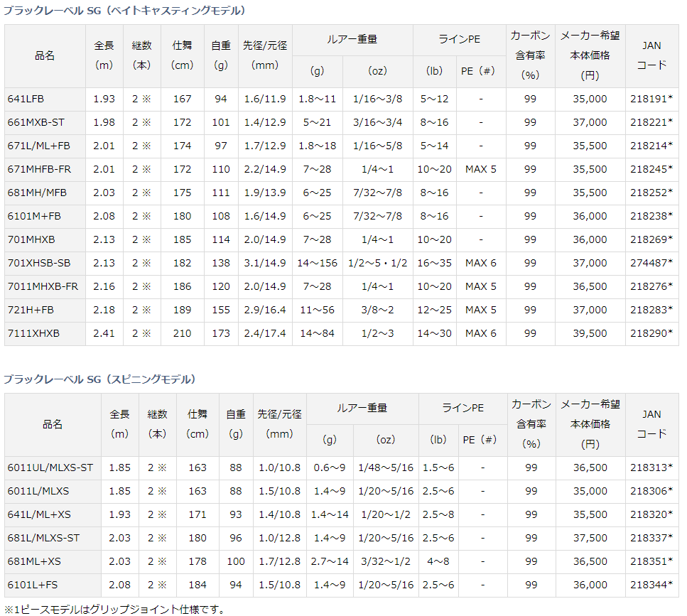Click the 641LFB product name cell
The height and width of the screenshot is (616, 687).
[26, 99]
